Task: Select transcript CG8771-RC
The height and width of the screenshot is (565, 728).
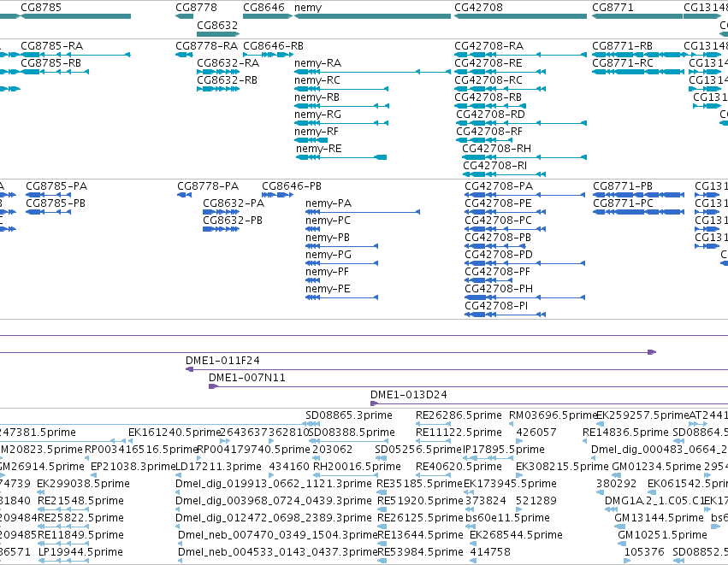Action: tap(638, 72)
